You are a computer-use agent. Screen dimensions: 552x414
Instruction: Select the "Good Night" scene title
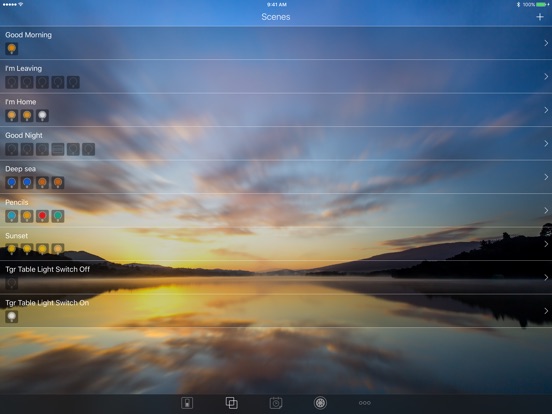[24, 136]
